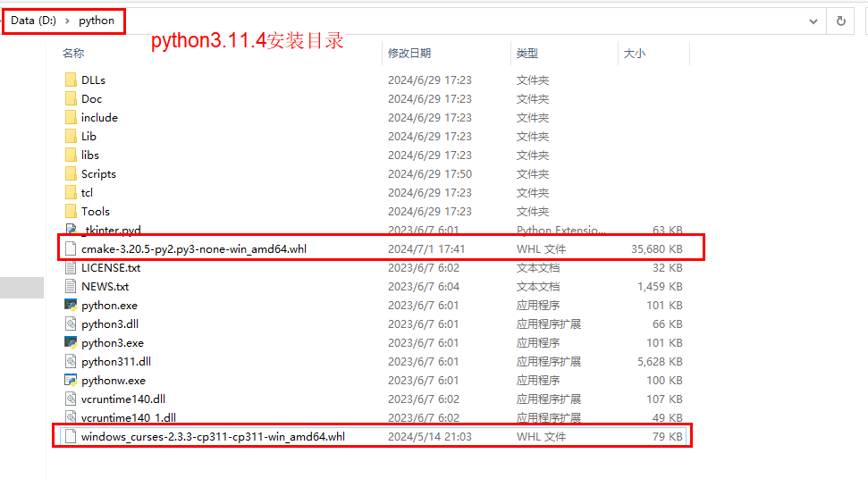Click the python.exe application icon
The height and width of the screenshot is (479, 868).
pyautogui.click(x=72, y=305)
